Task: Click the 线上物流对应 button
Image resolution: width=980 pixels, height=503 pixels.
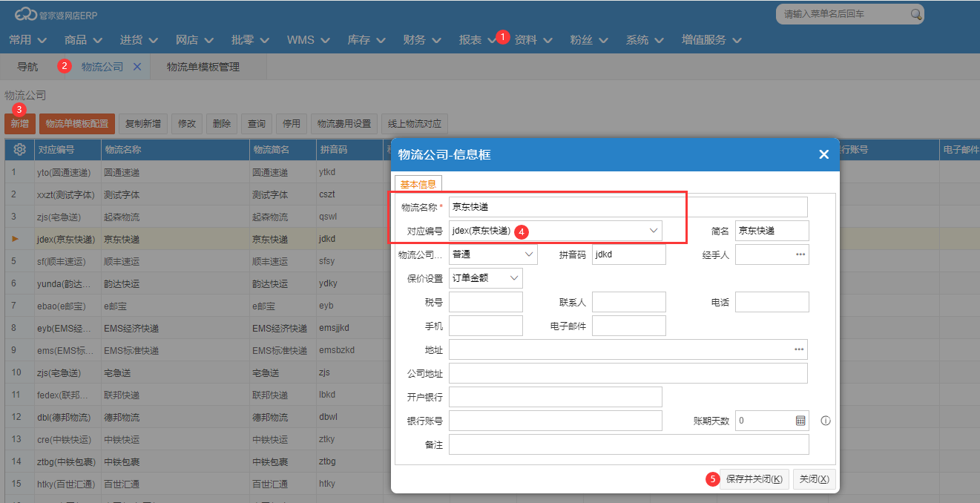Action: click(x=415, y=124)
